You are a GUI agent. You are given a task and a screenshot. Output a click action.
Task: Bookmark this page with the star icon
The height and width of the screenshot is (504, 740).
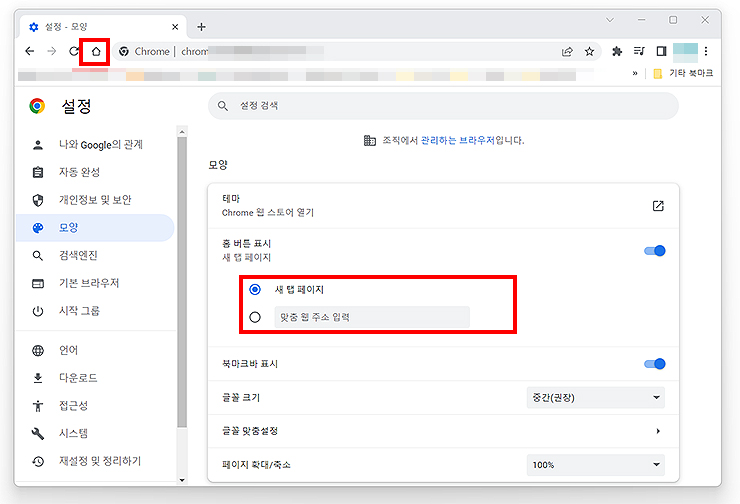589,51
